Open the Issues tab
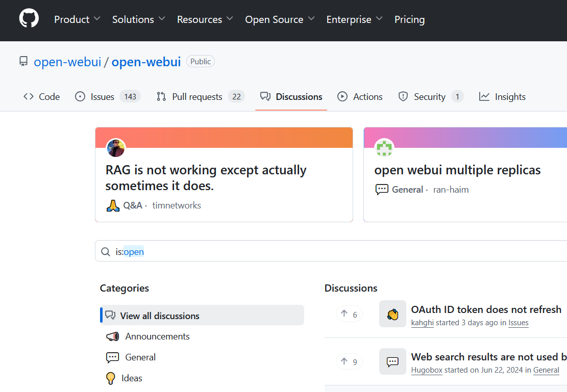Image resolution: width=567 pixels, height=392 pixels. [107, 96]
